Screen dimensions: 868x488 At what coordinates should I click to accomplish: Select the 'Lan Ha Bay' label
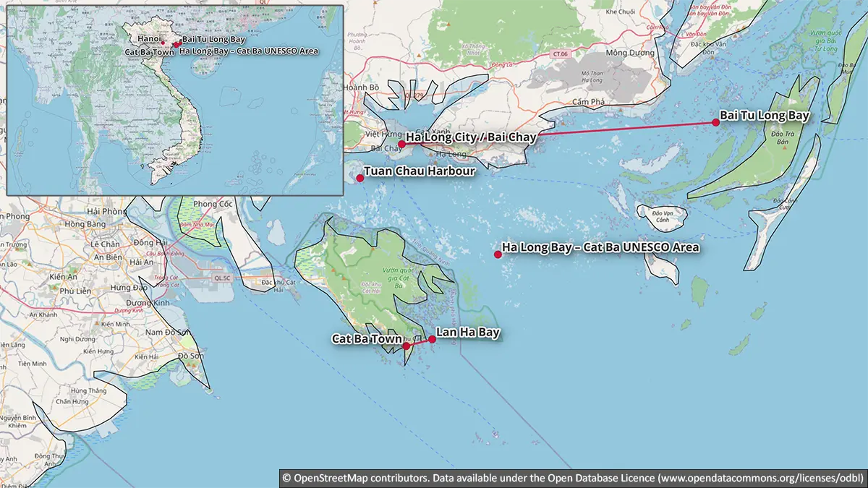click(x=468, y=333)
